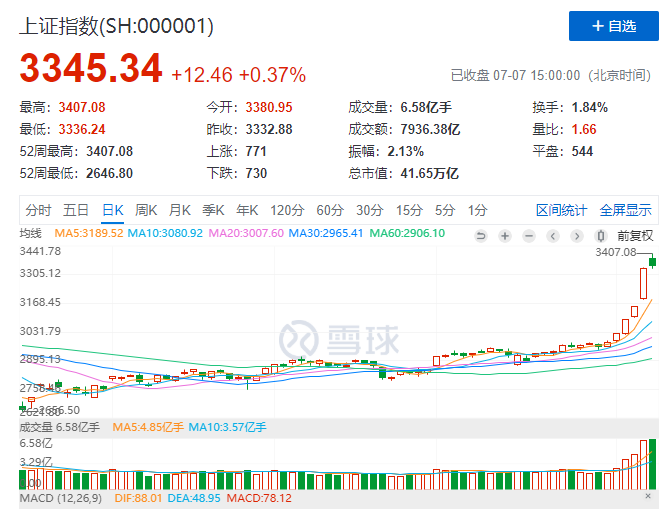Screen dimensions: 668x509
Task: Click the volume MA5:4.85亿手 label
Action: point(148,427)
